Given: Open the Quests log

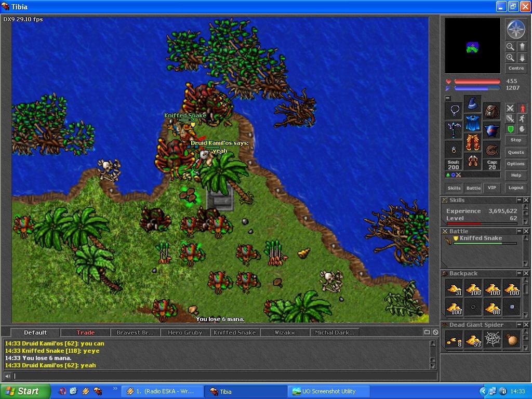Looking at the screenshot, I should 516,152.
